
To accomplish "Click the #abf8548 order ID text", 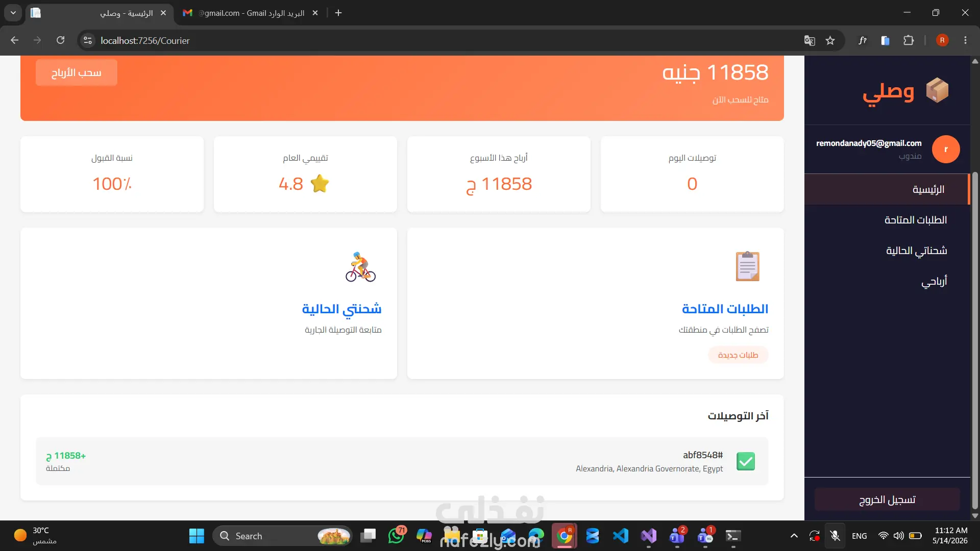I will tap(703, 455).
